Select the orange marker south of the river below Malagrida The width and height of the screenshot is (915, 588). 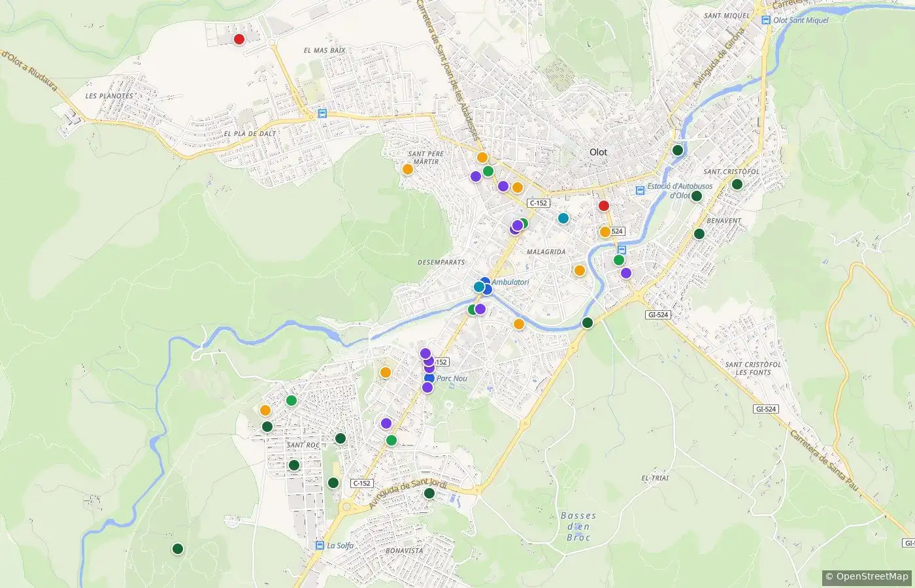click(519, 324)
